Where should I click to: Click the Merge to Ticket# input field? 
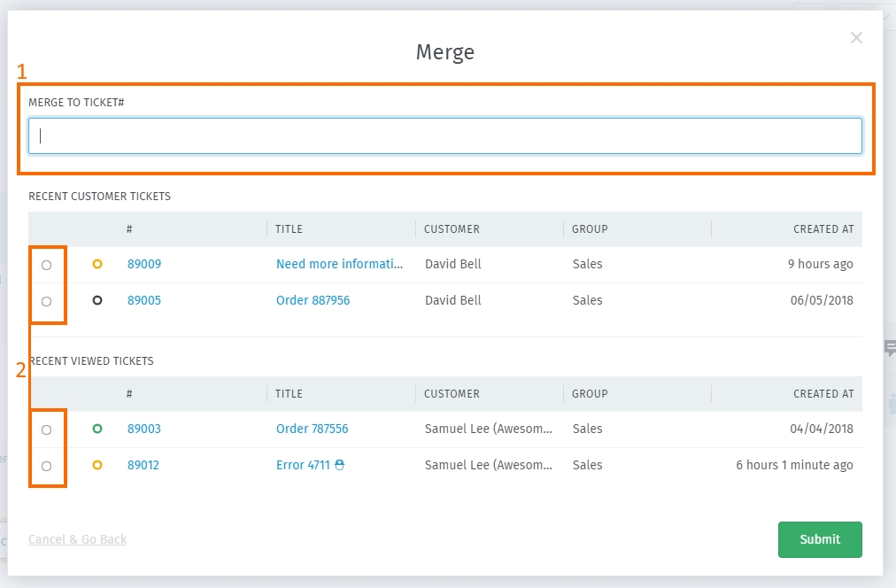pos(445,136)
